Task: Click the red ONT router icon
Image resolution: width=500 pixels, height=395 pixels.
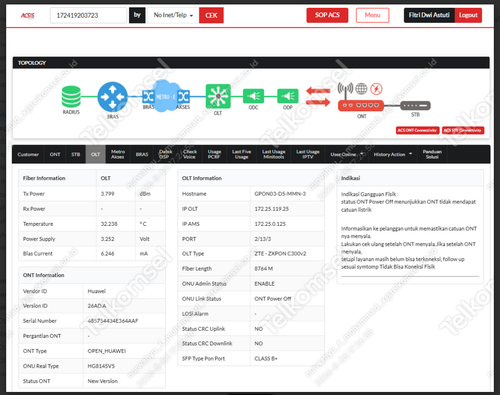Action: point(361,105)
